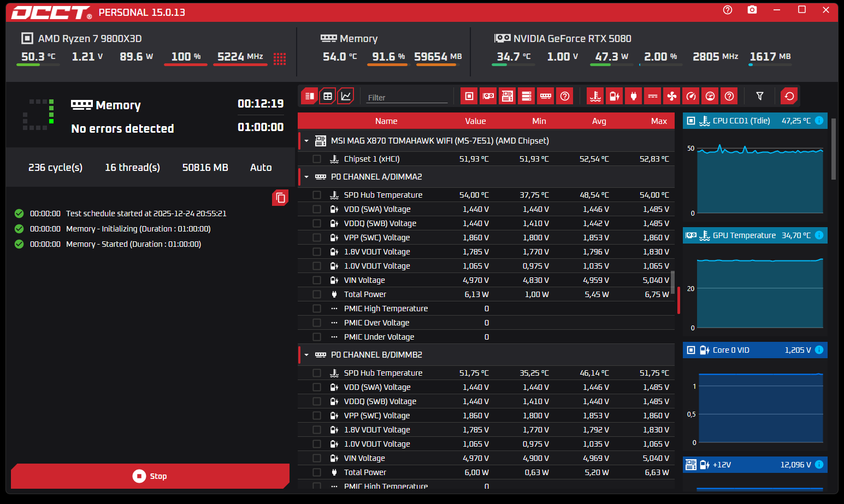Image resolution: width=844 pixels, height=504 pixels.
Task: Filter sensors by current icon beside plug
Action: click(653, 96)
